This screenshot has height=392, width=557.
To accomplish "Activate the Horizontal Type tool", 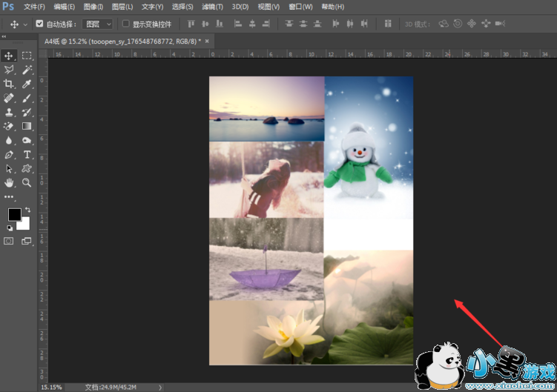I will [27, 154].
